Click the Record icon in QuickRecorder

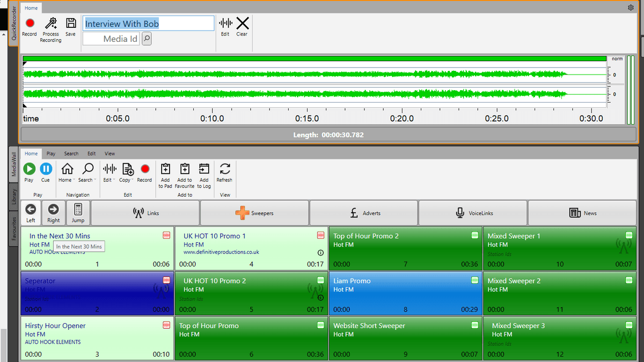(x=30, y=24)
